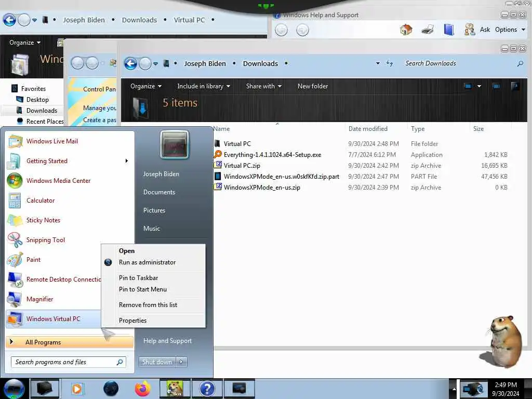This screenshot has width=532, height=399.
Task: Launch Windows Media Center icon
Action: click(15, 180)
